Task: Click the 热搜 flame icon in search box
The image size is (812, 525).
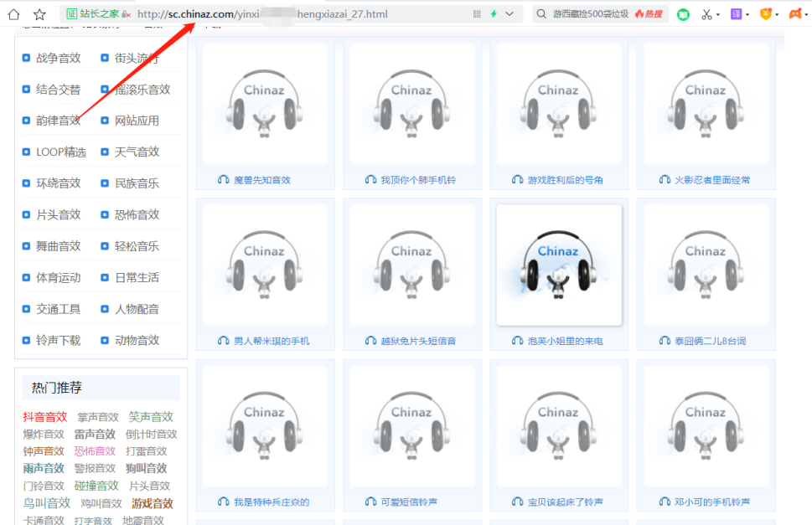Action: pos(641,13)
